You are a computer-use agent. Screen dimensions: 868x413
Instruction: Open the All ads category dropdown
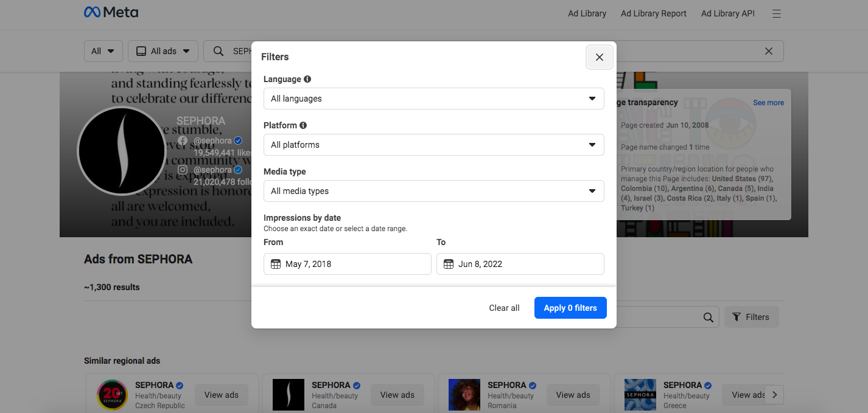(x=163, y=51)
